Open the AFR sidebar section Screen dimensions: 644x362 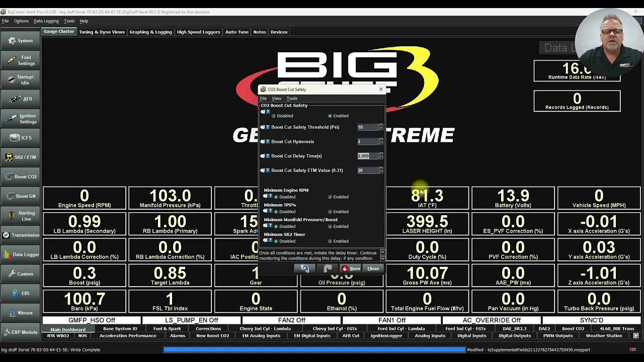tap(21, 99)
